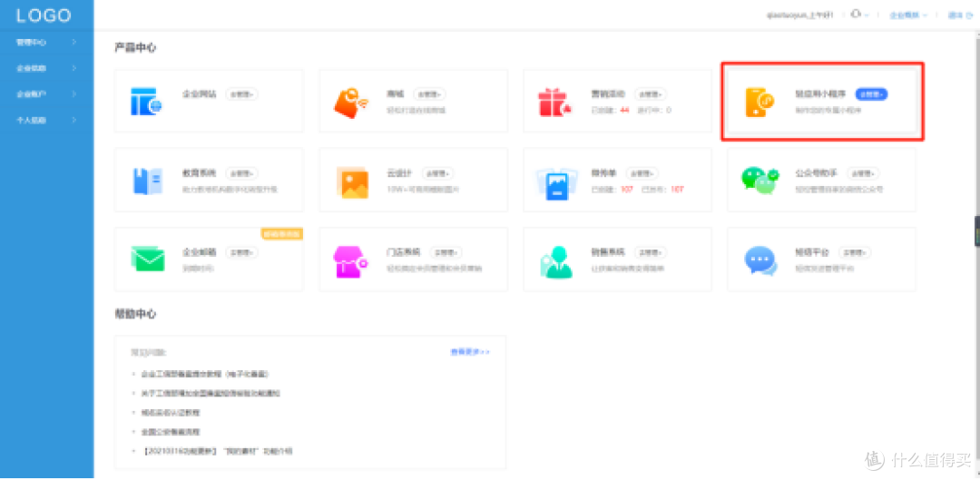Click the 门店系统 magenta storefront icon
The width and height of the screenshot is (980, 480).
point(351,260)
